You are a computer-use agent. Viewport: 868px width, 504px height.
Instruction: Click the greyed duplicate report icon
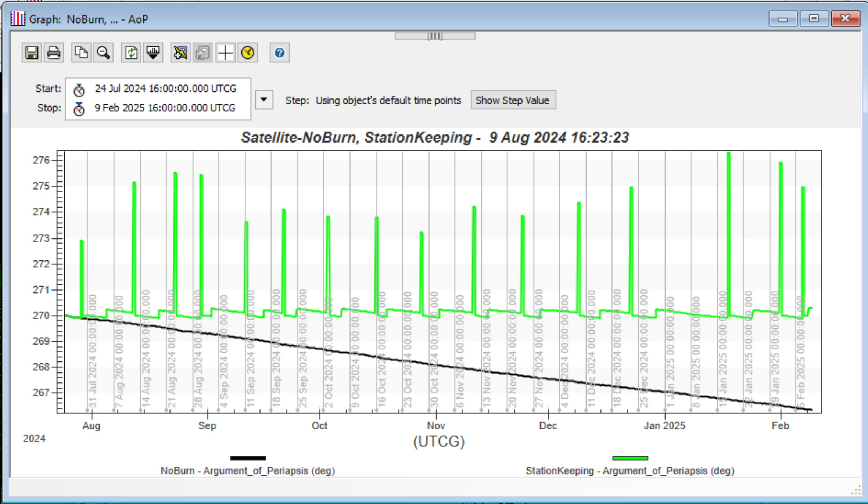coord(202,53)
